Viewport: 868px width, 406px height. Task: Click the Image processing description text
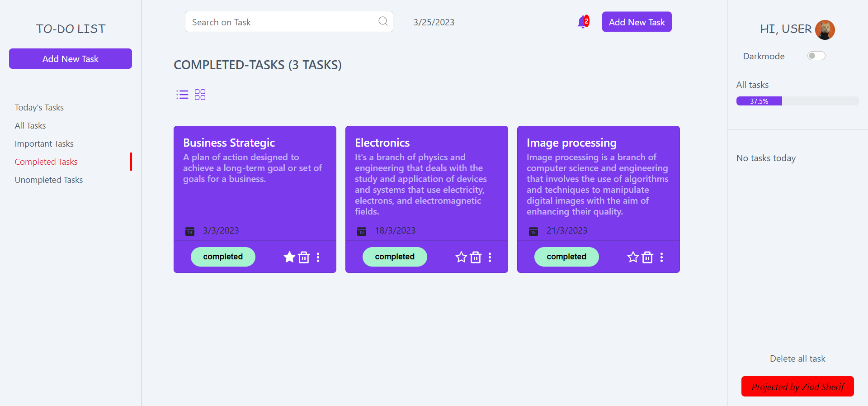pyautogui.click(x=597, y=184)
